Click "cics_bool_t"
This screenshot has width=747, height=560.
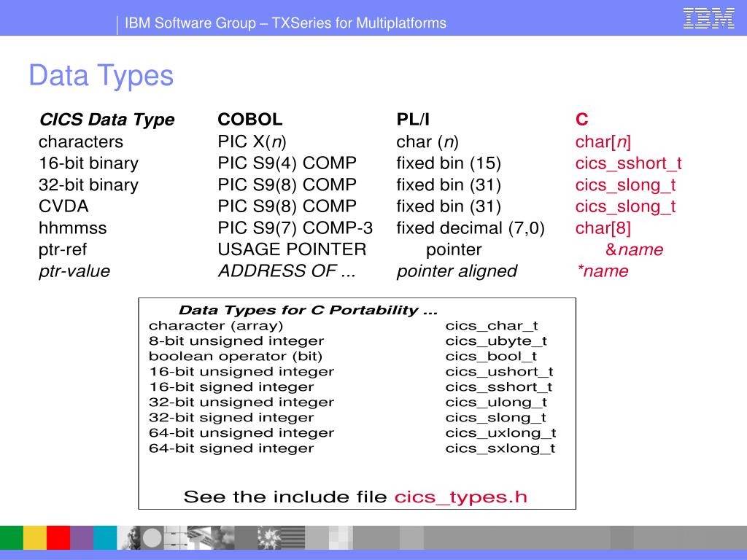click(x=491, y=356)
